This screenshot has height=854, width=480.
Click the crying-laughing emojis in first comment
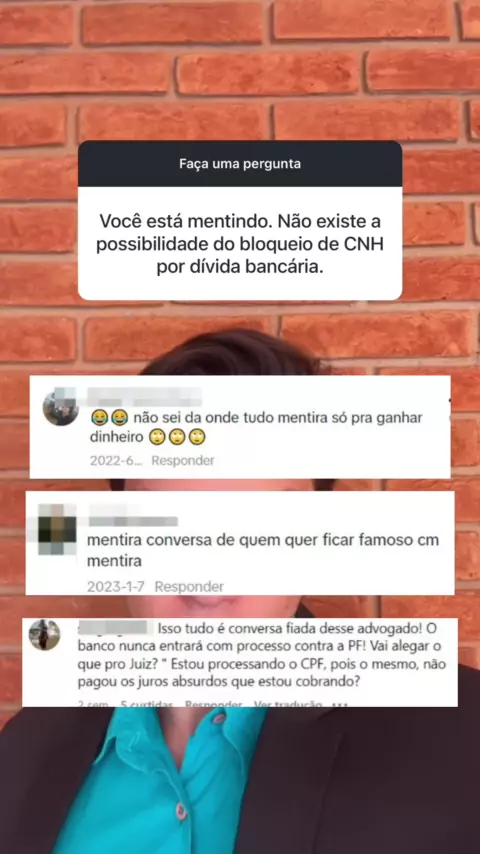(x=109, y=418)
